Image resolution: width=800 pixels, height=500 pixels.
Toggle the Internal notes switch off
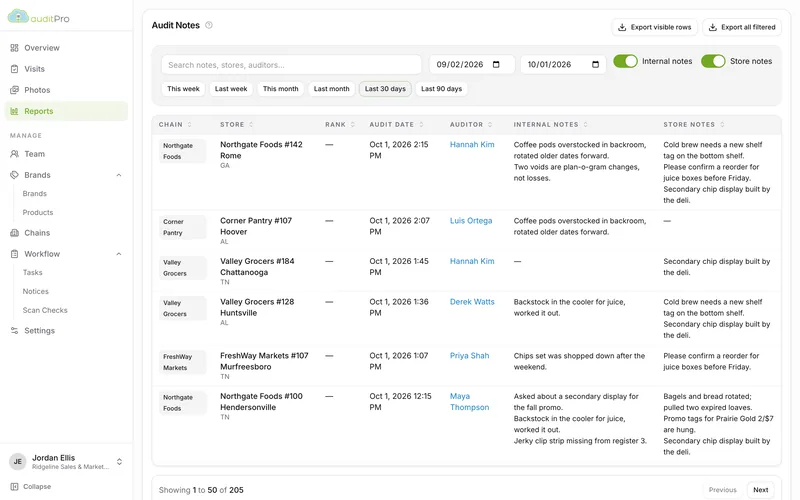(625, 61)
